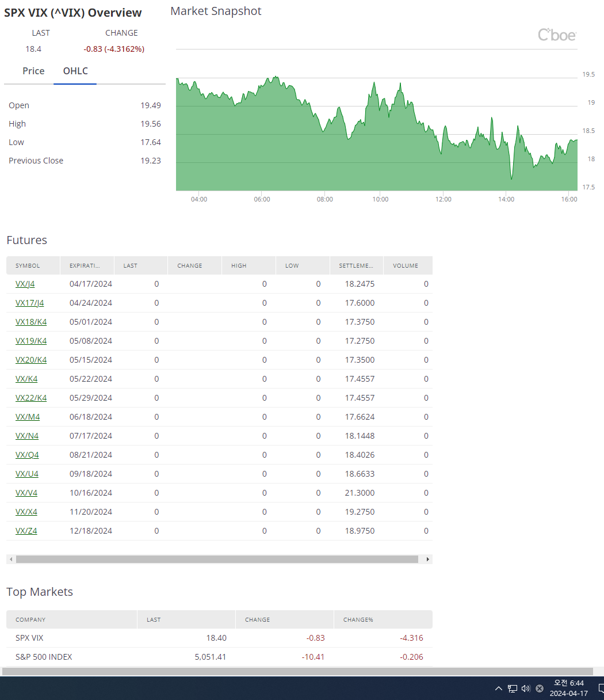Open the VX/Q4 futures link

tap(27, 455)
